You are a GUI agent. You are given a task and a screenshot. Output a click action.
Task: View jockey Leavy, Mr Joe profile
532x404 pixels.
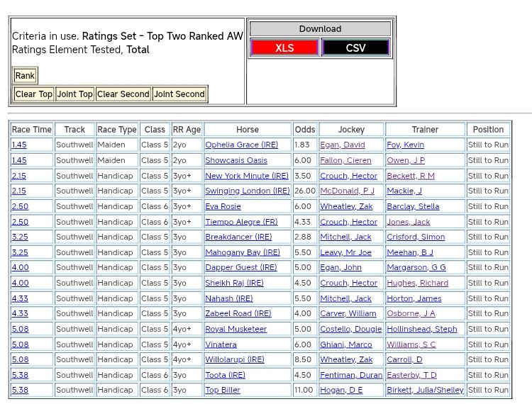[345, 252]
